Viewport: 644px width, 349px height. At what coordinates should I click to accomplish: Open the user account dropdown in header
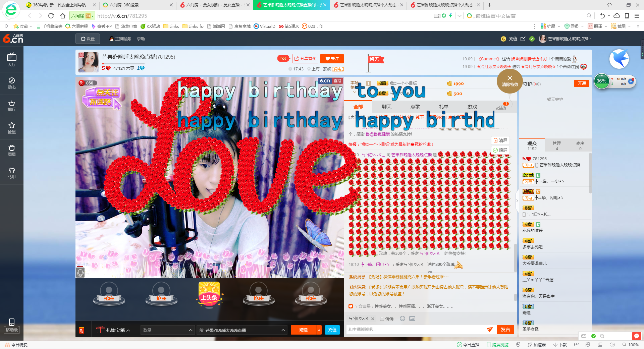click(x=565, y=39)
